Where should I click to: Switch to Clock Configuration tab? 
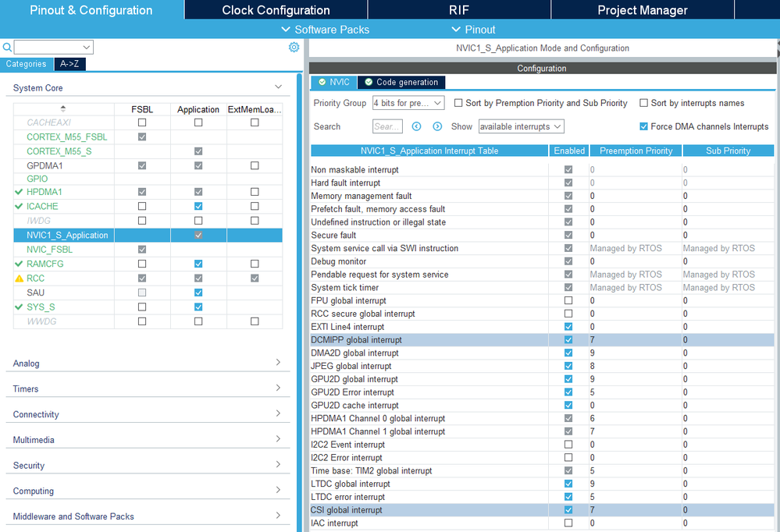(x=276, y=10)
